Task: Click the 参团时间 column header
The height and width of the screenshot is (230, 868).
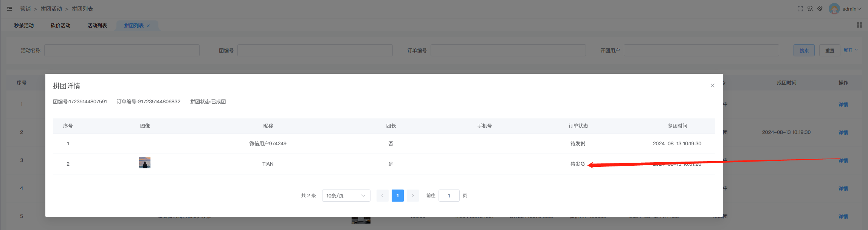Action: pos(677,126)
